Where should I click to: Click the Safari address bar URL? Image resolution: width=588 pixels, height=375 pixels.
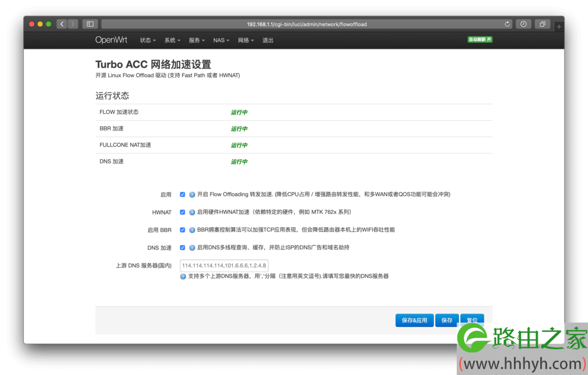307,24
